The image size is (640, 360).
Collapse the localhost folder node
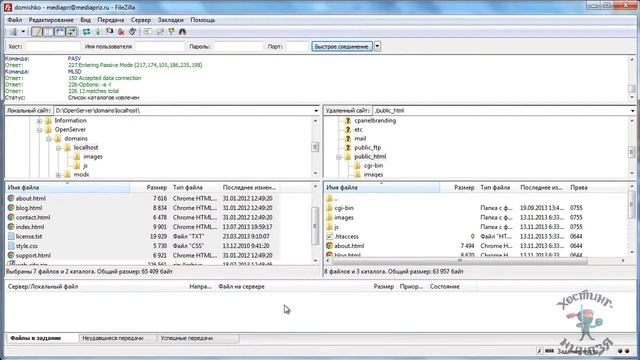click(x=58, y=148)
